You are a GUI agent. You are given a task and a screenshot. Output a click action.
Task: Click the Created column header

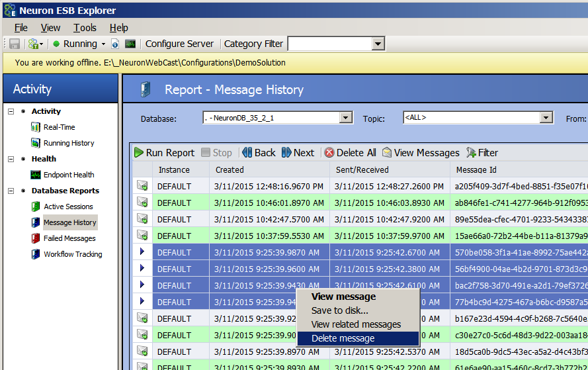(269, 169)
